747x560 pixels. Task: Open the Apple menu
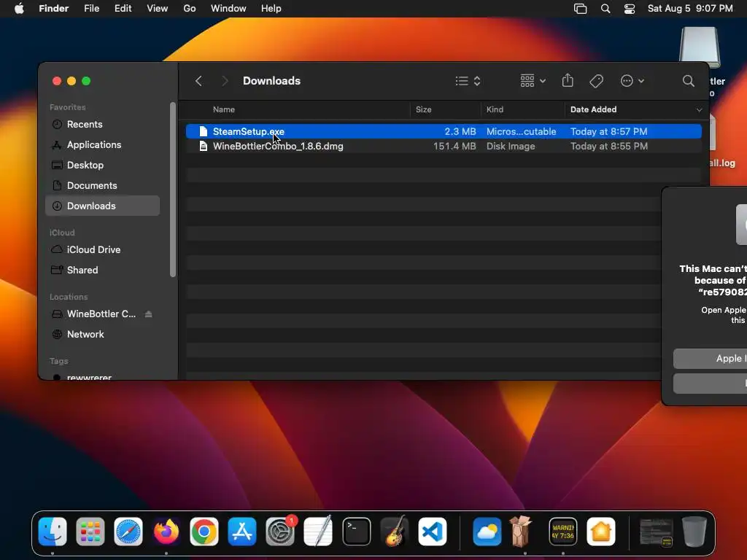click(19, 9)
